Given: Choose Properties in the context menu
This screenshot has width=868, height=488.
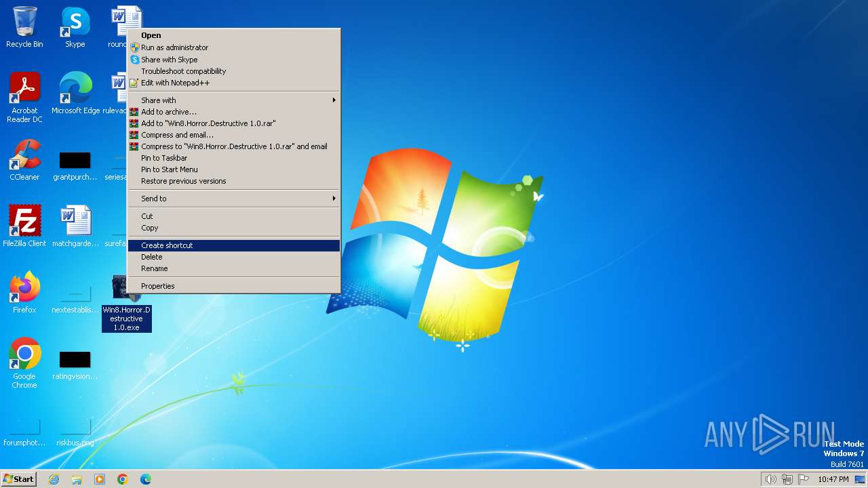Looking at the screenshot, I should click(234, 286).
